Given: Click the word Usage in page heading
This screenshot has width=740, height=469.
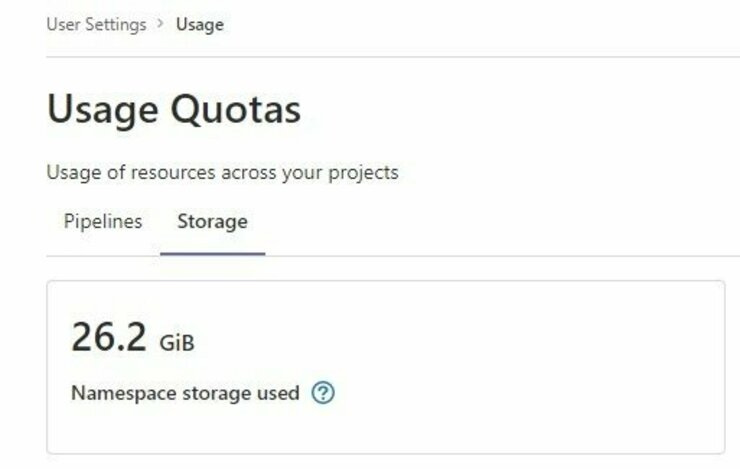Looking at the screenshot, I should coord(102,110).
